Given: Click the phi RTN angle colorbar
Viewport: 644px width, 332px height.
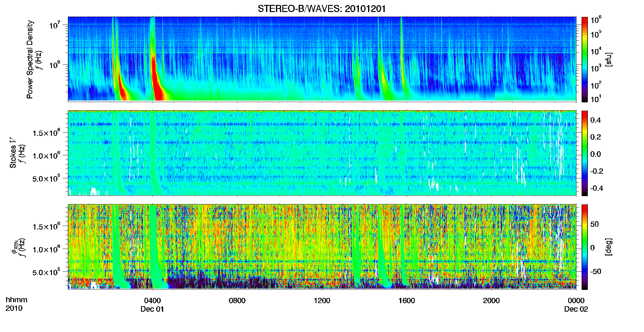Looking at the screenshot, I should (x=585, y=247).
